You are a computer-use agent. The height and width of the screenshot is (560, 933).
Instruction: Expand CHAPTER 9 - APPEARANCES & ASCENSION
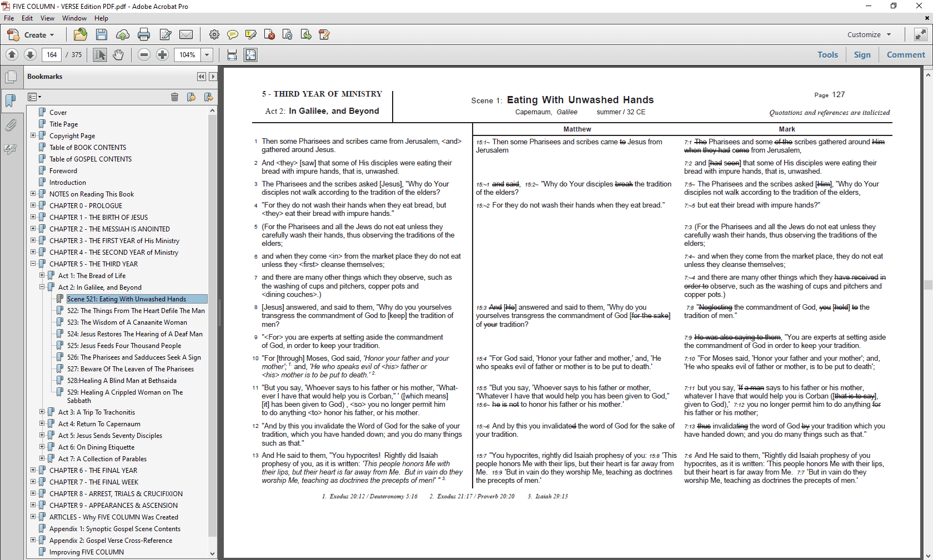point(33,505)
